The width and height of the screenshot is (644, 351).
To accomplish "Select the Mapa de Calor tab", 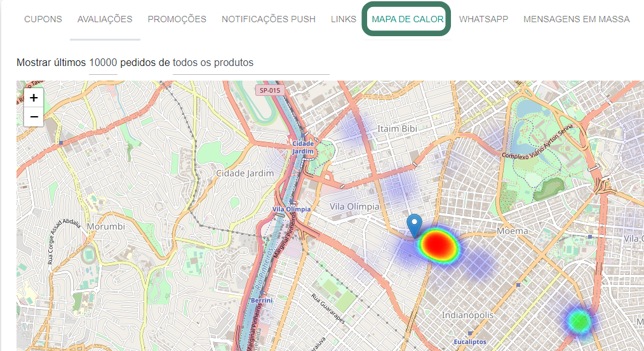I will (408, 19).
